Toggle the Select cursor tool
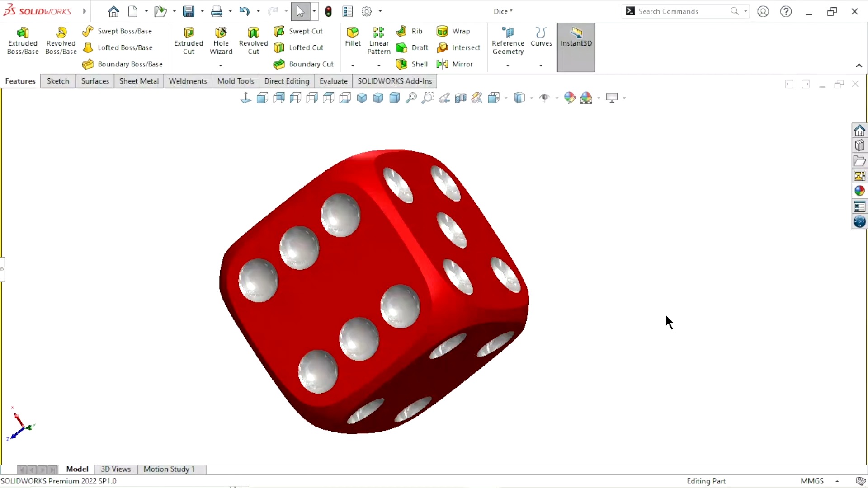Viewport: 868px width, 488px height. point(301,11)
